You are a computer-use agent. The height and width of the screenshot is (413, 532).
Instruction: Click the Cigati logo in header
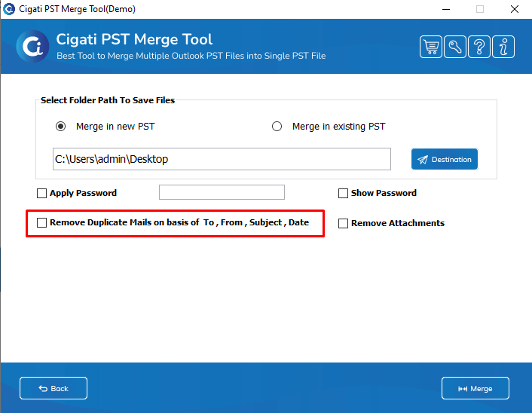33,47
